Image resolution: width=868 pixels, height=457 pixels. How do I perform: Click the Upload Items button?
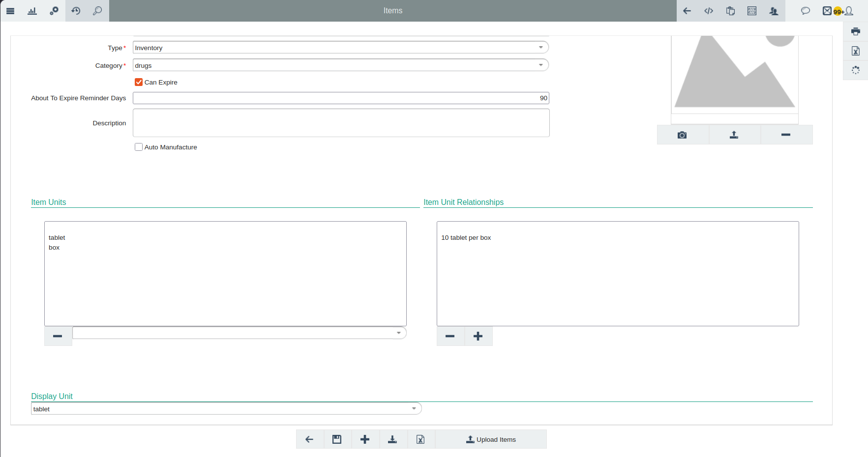pyautogui.click(x=491, y=439)
